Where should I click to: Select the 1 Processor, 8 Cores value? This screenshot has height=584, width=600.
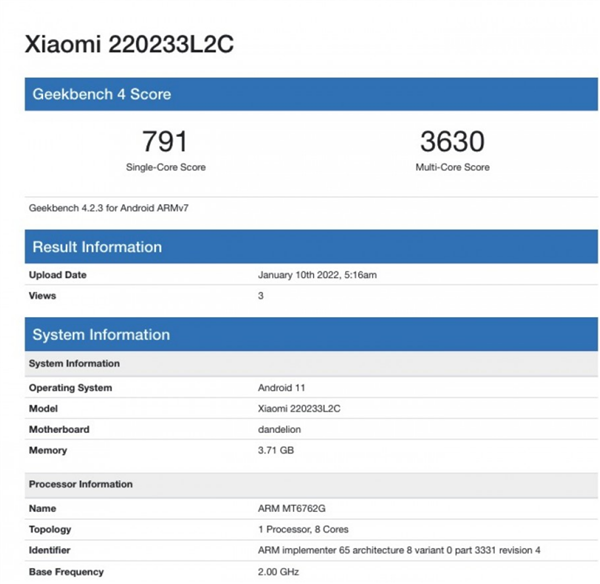[x=303, y=530]
